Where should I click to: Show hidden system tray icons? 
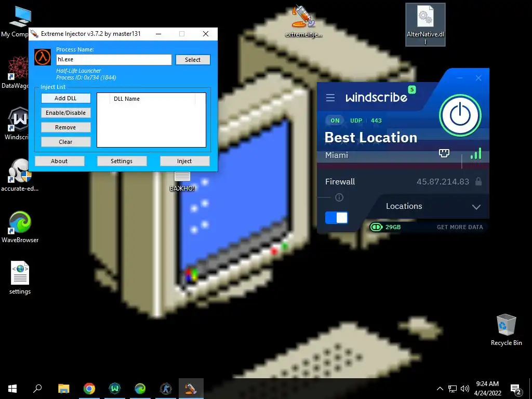(440, 389)
